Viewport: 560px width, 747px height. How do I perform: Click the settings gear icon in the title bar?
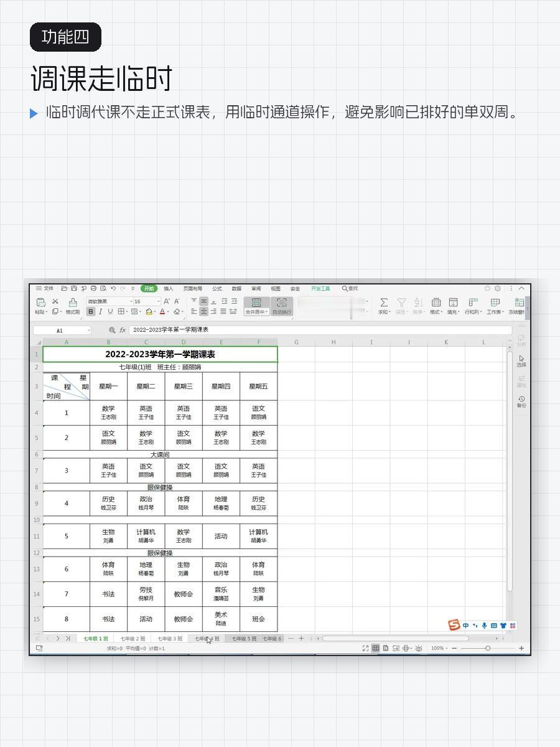(497, 288)
